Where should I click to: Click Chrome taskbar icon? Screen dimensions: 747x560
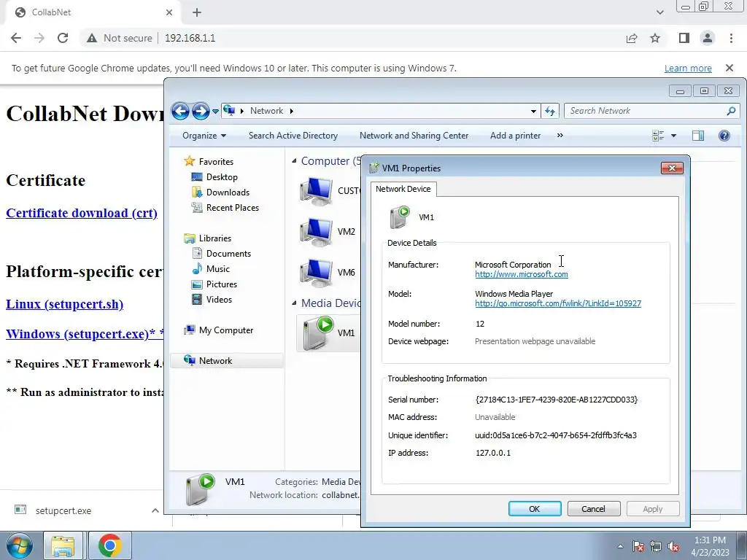coord(110,545)
